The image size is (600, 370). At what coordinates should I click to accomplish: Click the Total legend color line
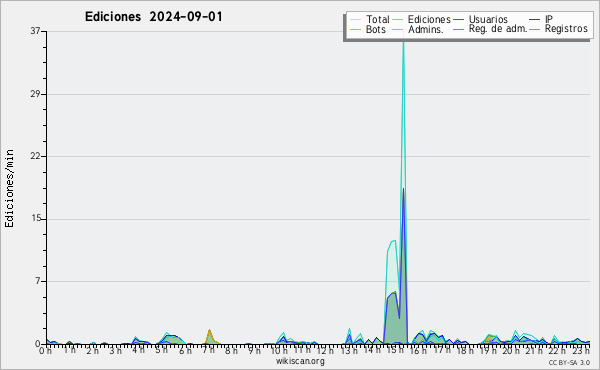(x=355, y=20)
